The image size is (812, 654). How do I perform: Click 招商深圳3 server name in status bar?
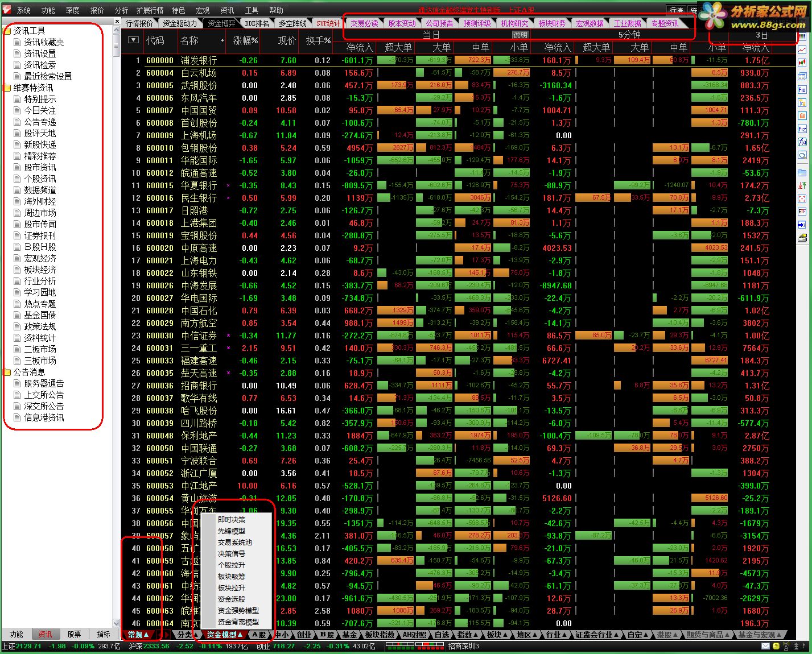464,646
